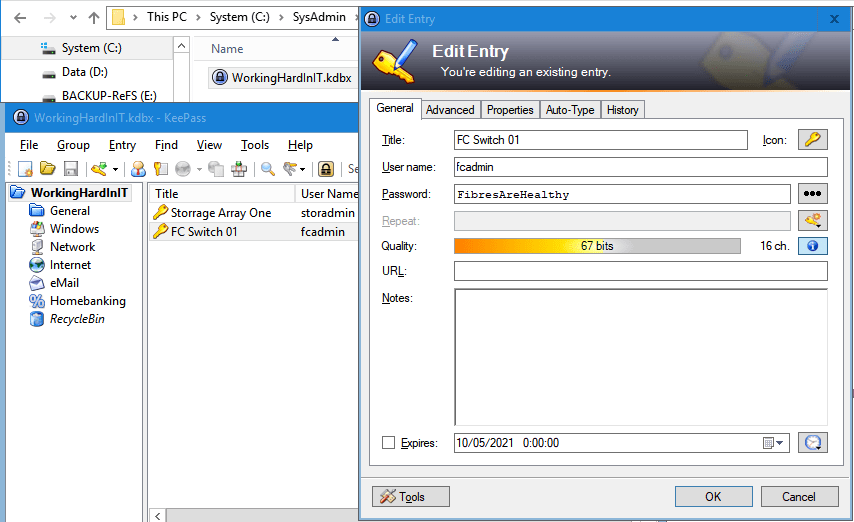Viewport: 854px width, 522px height.
Task: Switch to the General tab
Action: [395, 108]
